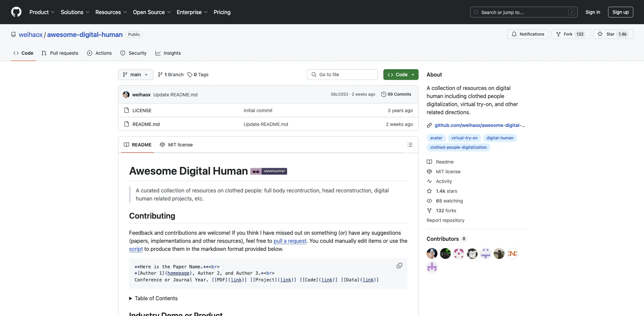Screen dimensions: 644x316
Task: Select the MIT license tab
Action: (x=176, y=145)
